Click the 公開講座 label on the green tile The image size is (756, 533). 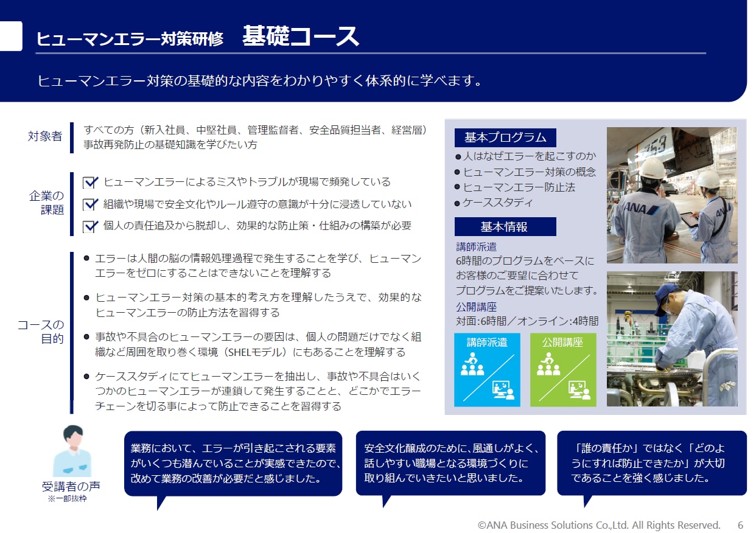click(563, 343)
